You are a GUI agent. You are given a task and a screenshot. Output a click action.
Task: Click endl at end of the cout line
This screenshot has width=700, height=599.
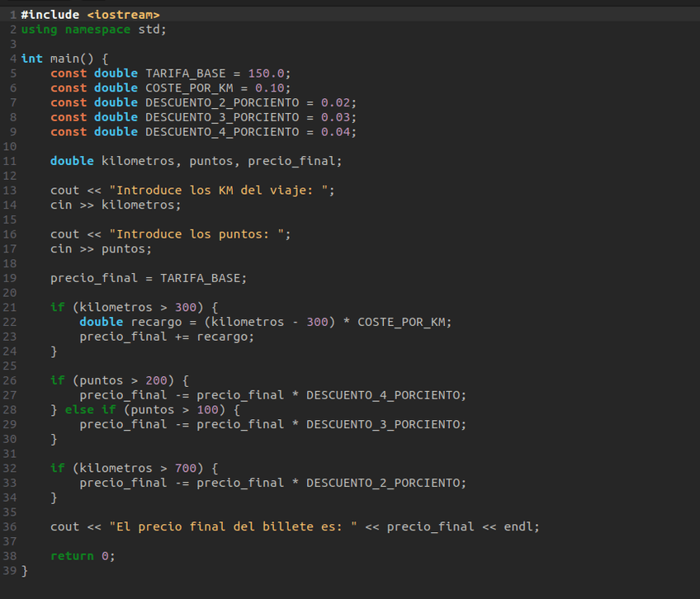click(x=518, y=526)
